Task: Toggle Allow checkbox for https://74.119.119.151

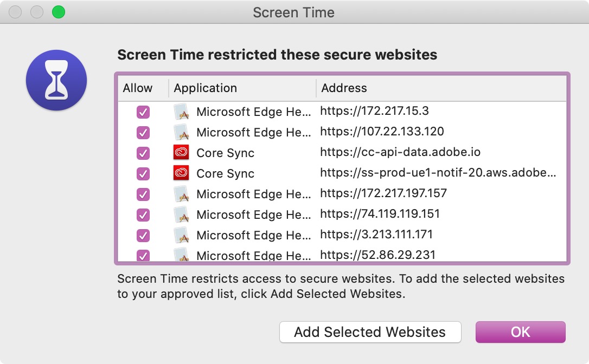Action: (x=143, y=215)
